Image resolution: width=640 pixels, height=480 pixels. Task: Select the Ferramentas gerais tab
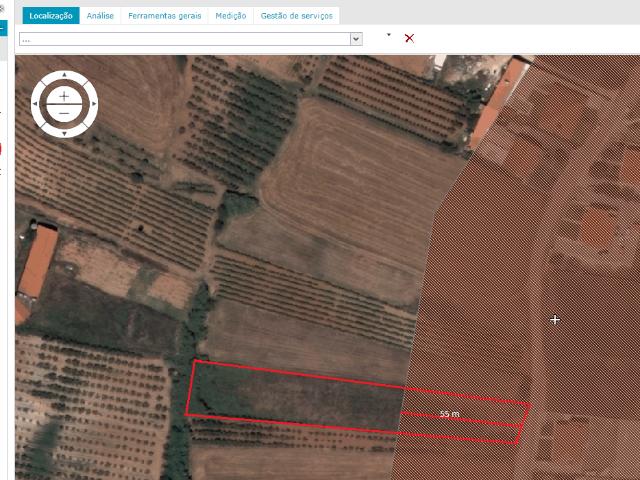(166, 16)
